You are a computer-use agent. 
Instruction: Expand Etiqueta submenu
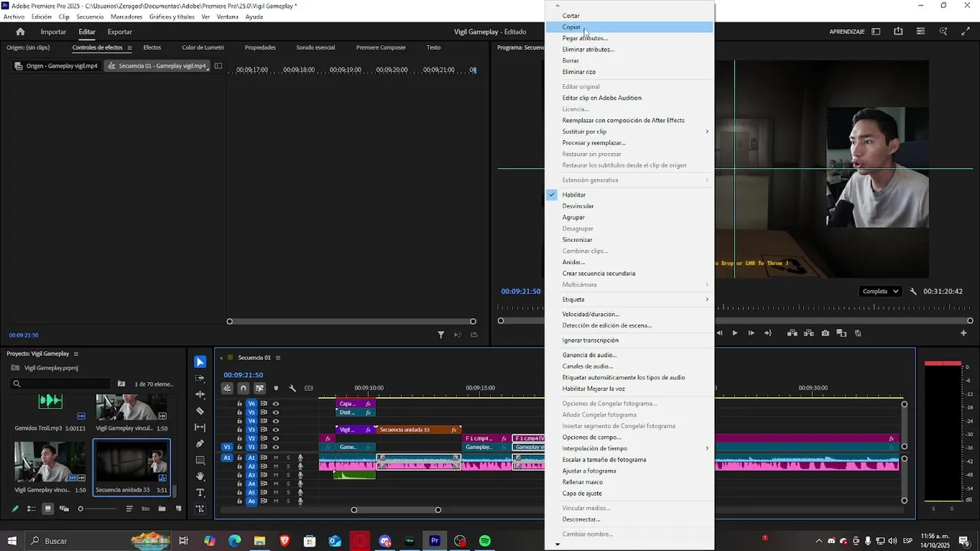707,299
